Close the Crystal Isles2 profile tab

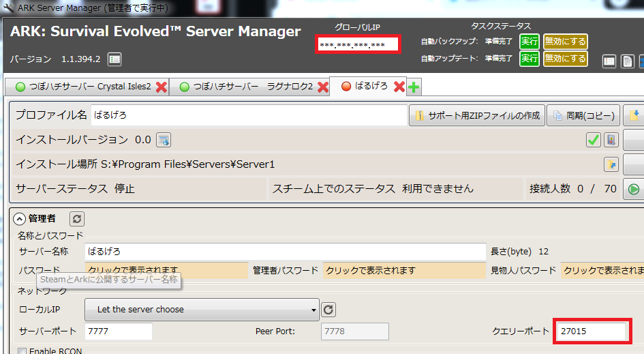162,87
